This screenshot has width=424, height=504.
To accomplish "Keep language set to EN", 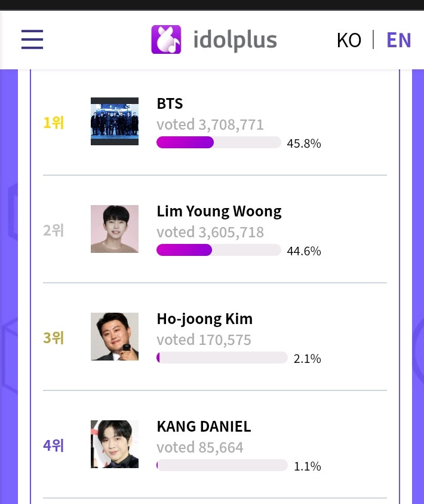I will pyautogui.click(x=398, y=39).
